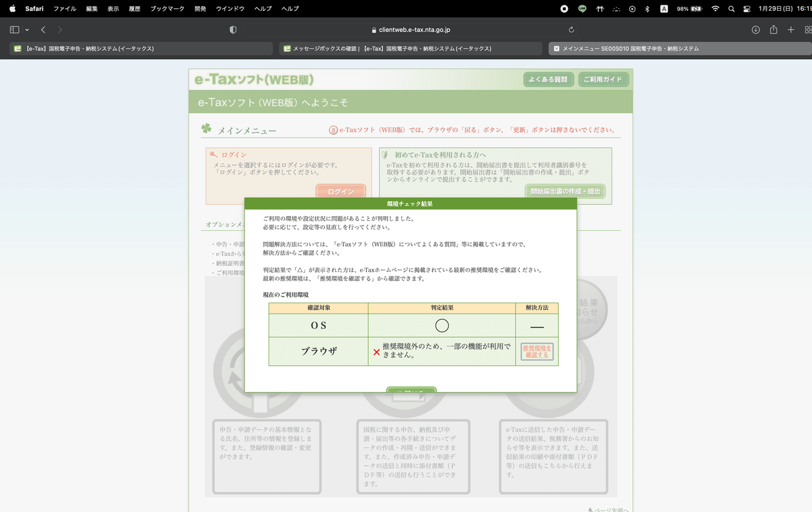The image size is (812, 512).
Task: Open the 表示 menu
Action: 113,9
